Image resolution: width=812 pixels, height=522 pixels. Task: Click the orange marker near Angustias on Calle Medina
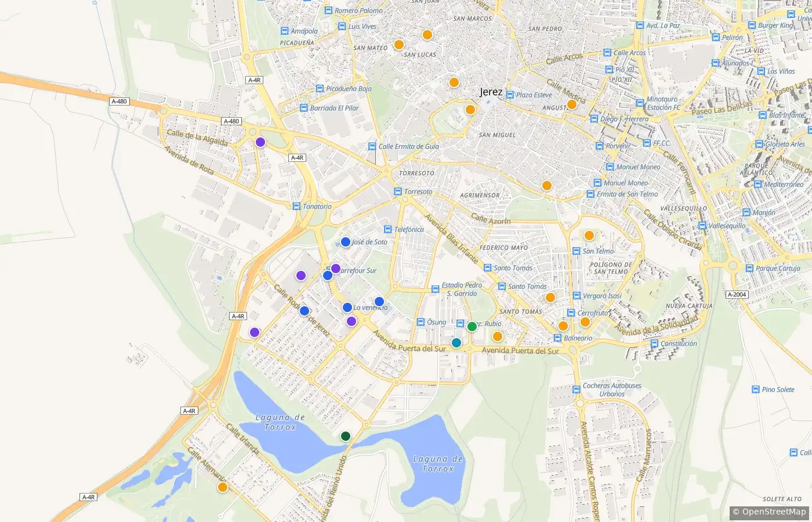[572, 104]
